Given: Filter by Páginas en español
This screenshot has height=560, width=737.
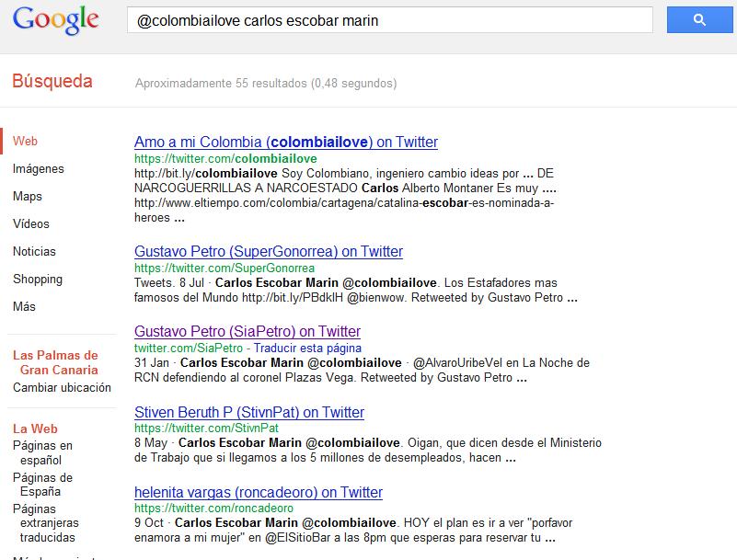Looking at the screenshot, I should pos(42,453).
